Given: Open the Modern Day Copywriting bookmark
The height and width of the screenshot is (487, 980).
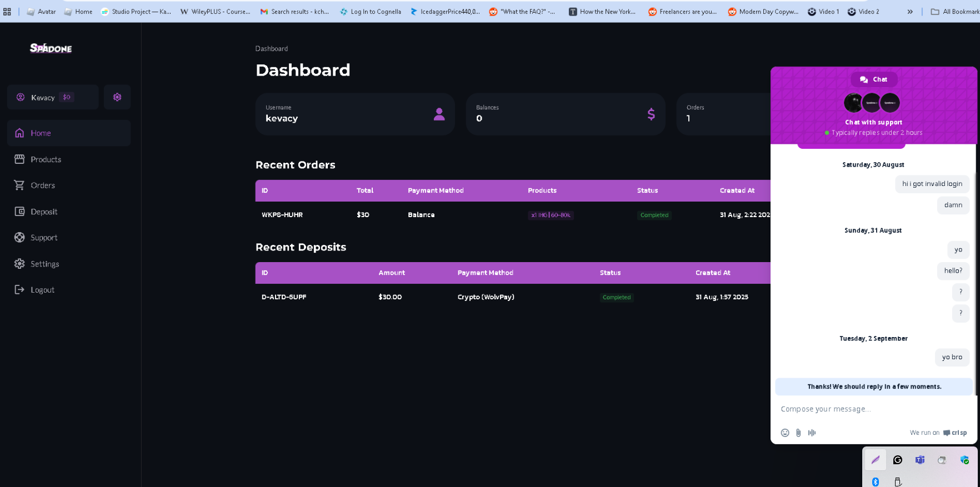Looking at the screenshot, I should [763, 11].
